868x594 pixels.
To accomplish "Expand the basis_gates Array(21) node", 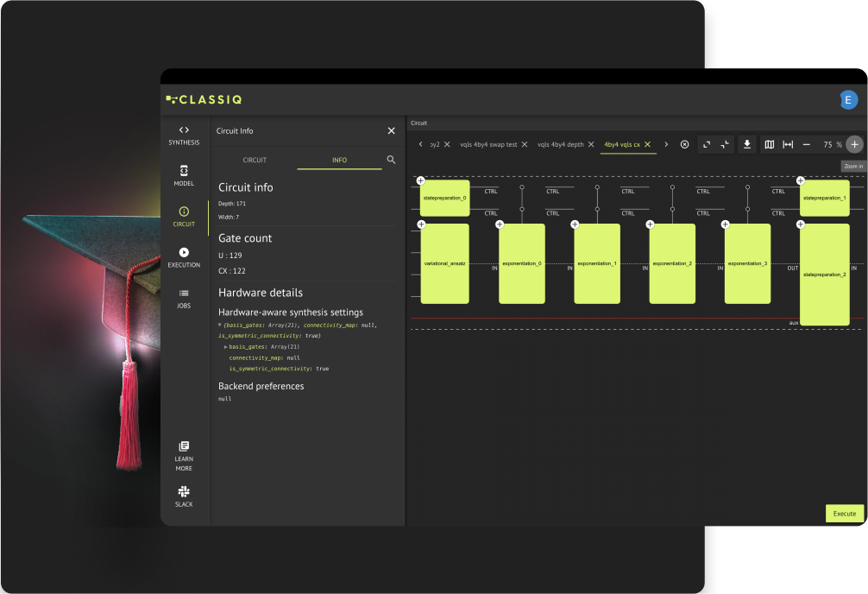I will pyautogui.click(x=225, y=346).
